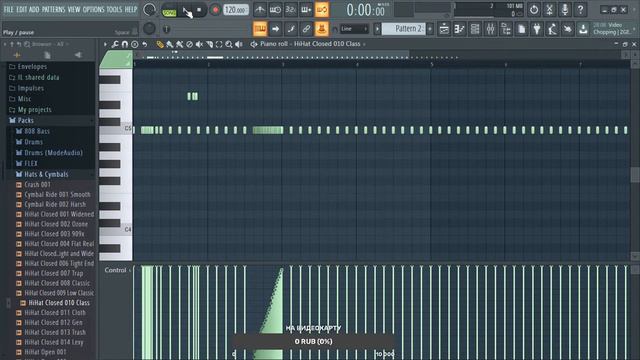Viewport: 640px width, 360px height.
Task: Open the ADD menu
Action: click(x=34, y=9)
